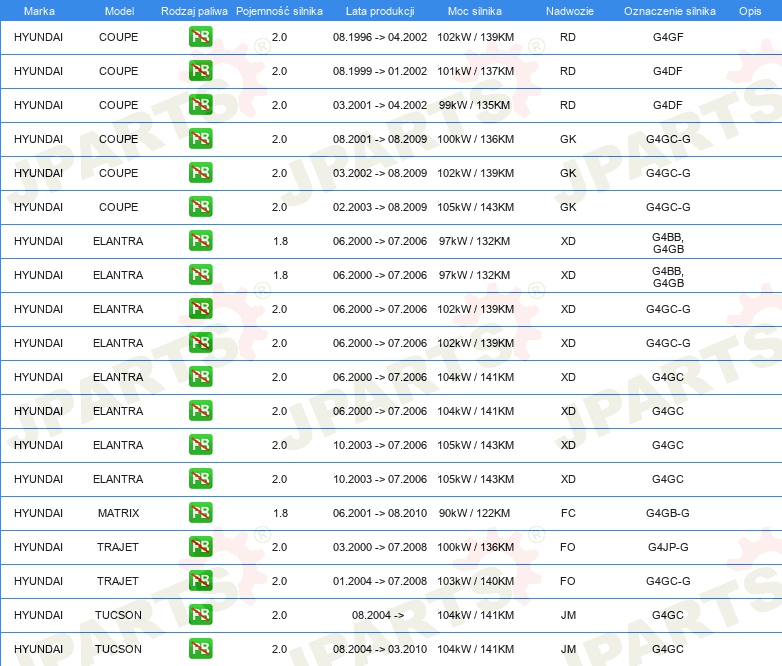
Task: Click the date range '03.2002 -> 08.2009'
Action: coord(380,173)
